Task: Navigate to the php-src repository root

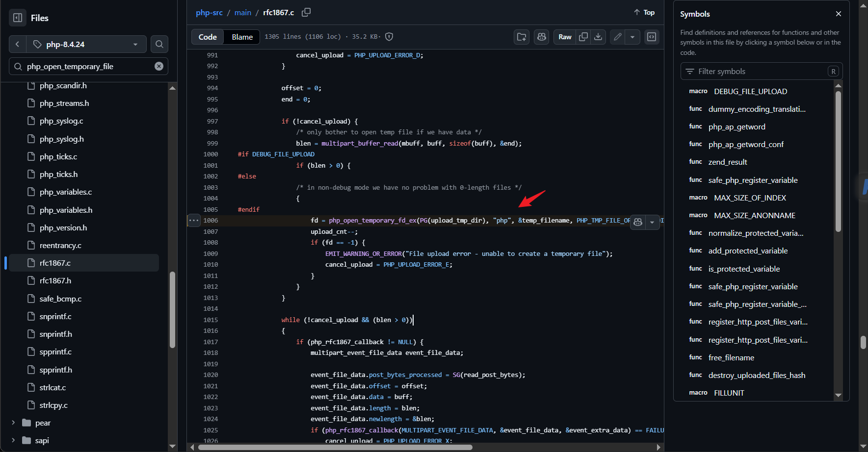Action: (209, 12)
